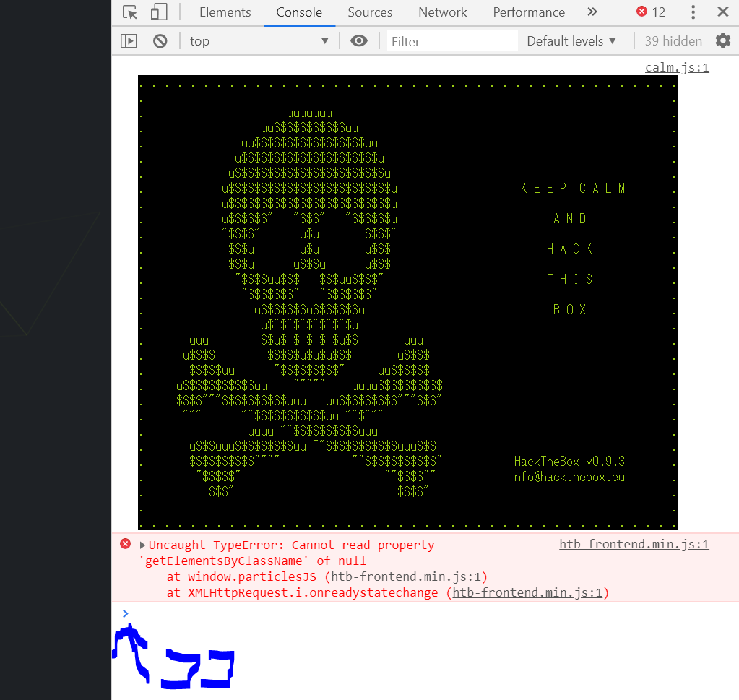This screenshot has height=700, width=739.
Task: Click the KEEP CALM text
Action: 573,188
